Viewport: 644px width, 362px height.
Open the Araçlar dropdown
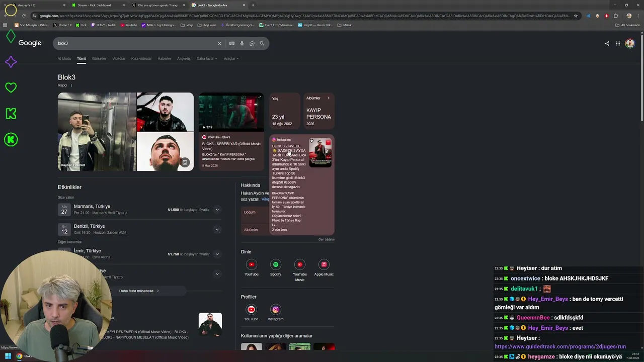click(231, 59)
